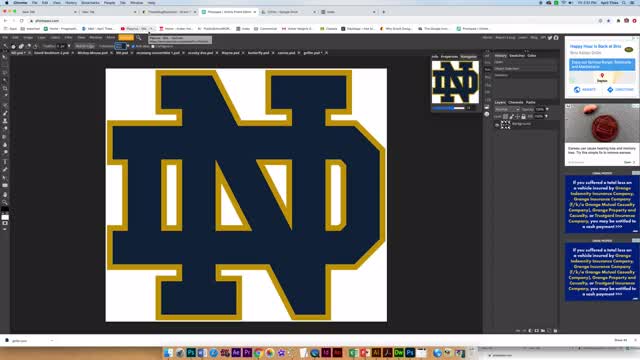This screenshot has width=640, height=360.
Task: Switch to the Channels tab
Action: [x=516, y=102]
